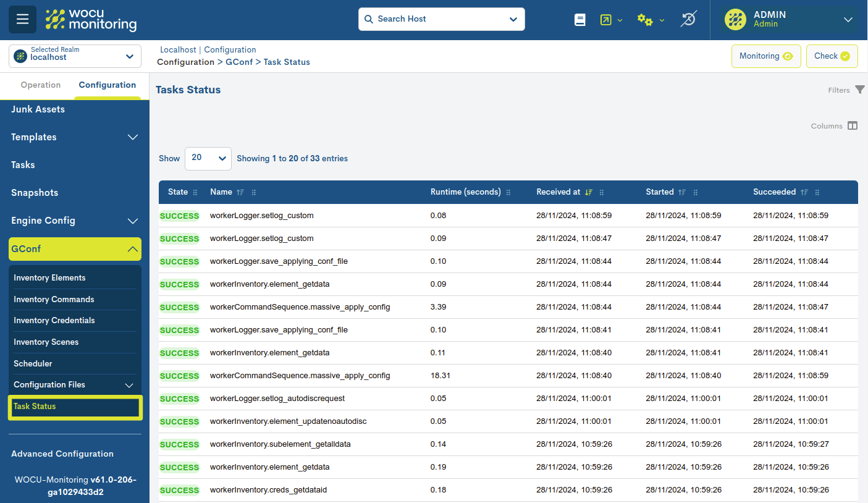Click the Started column drag handle
The height and width of the screenshot is (503, 868).
[695, 192]
